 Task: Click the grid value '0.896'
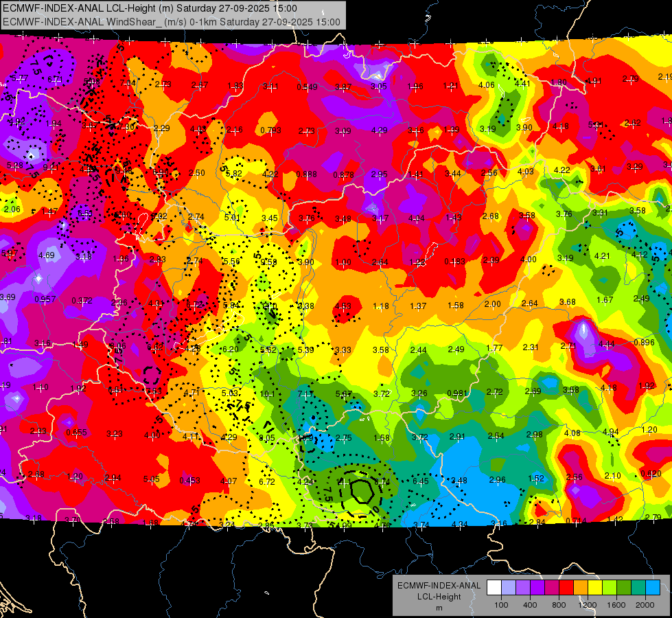point(644,342)
